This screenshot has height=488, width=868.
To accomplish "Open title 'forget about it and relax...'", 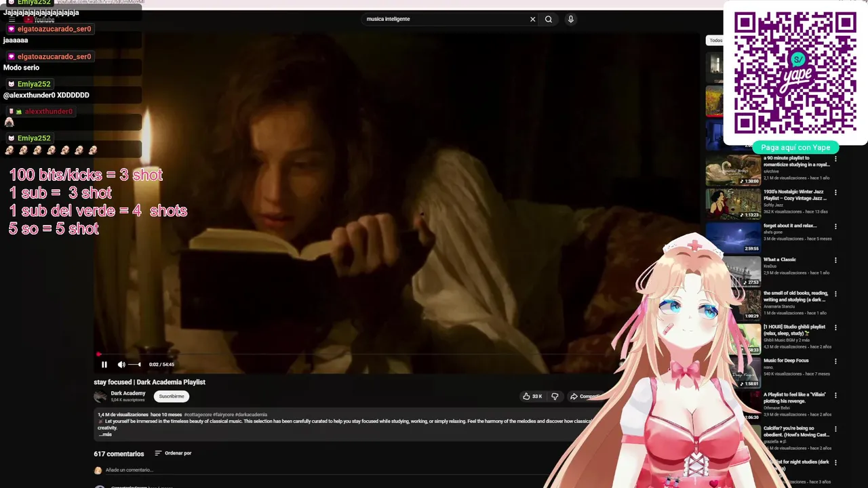I will [790, 226].
